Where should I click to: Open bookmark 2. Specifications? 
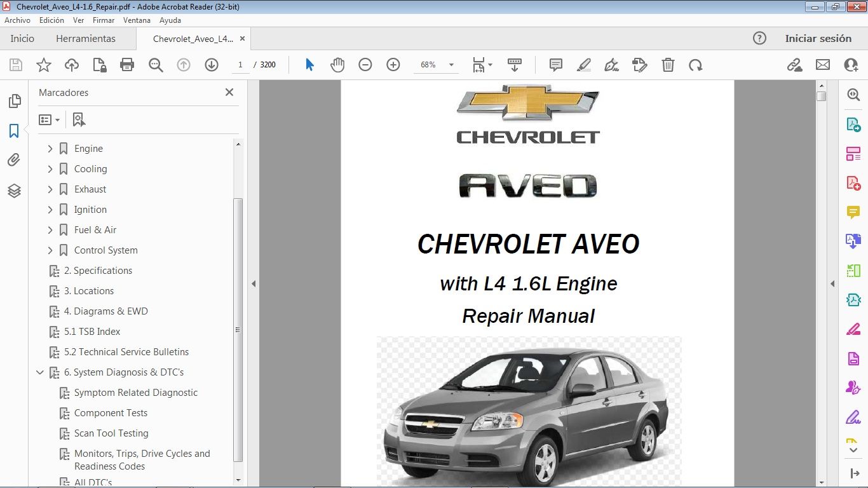pyautogui.click(x=98, y=271)
